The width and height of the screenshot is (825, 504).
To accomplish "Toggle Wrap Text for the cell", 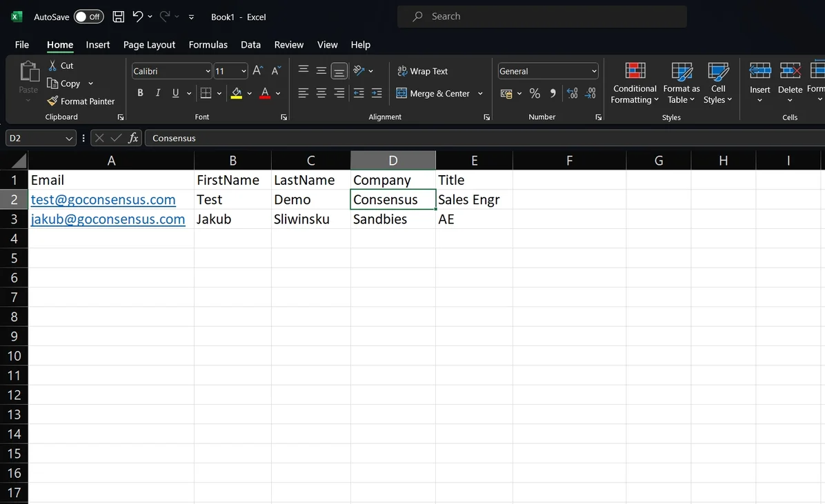I will [x=422, y=71].
